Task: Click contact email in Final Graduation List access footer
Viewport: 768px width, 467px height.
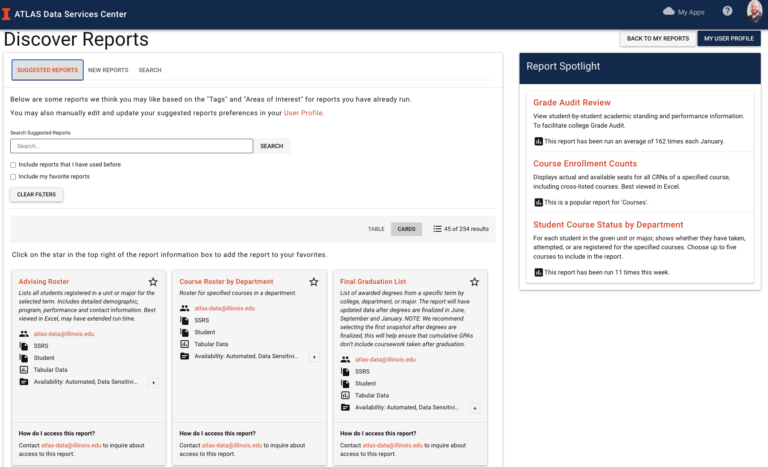Action: pos(392,445)
